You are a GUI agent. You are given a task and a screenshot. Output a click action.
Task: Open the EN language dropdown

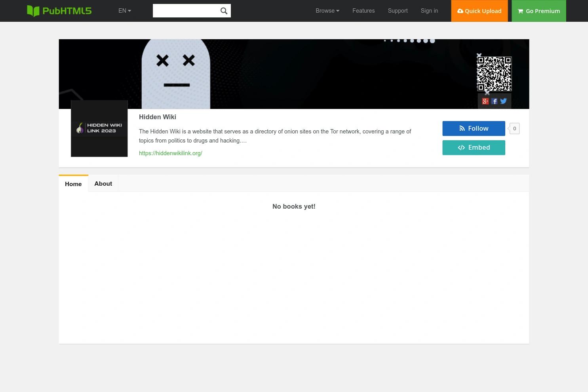click(x=125, y=11)
